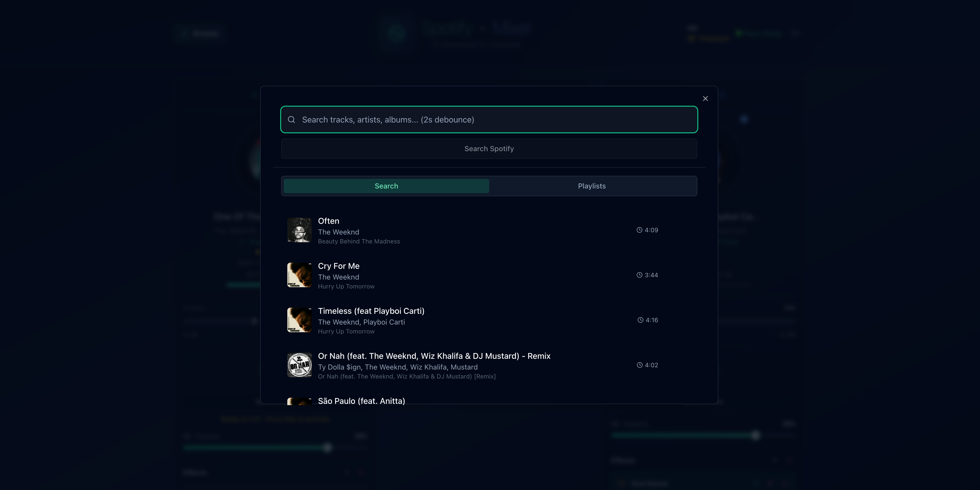Pick the Or Nah Remix track title
The height and width of the screenshot is (490, 980).
click(x=434, y=355)
